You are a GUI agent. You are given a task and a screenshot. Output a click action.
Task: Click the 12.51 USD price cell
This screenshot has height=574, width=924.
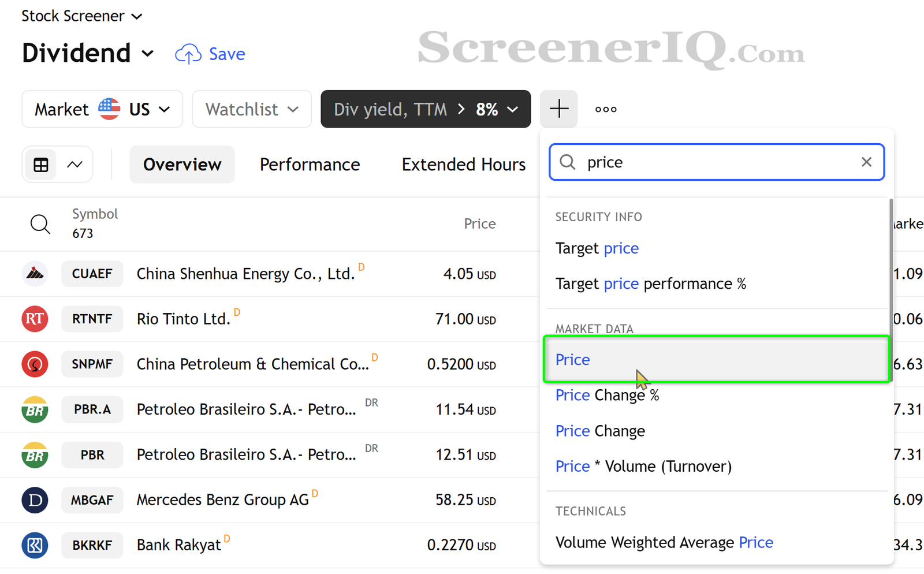click(465, 455)
